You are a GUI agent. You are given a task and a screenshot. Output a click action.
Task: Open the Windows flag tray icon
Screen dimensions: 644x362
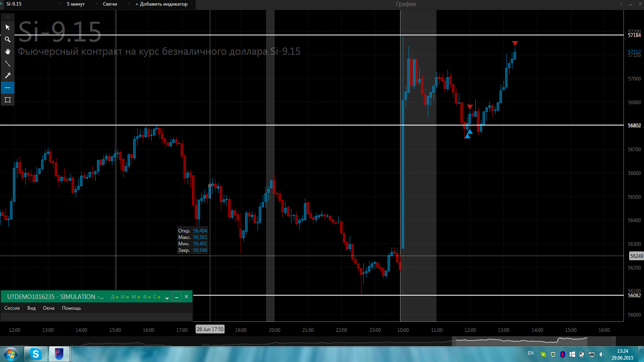coord(572,354)
